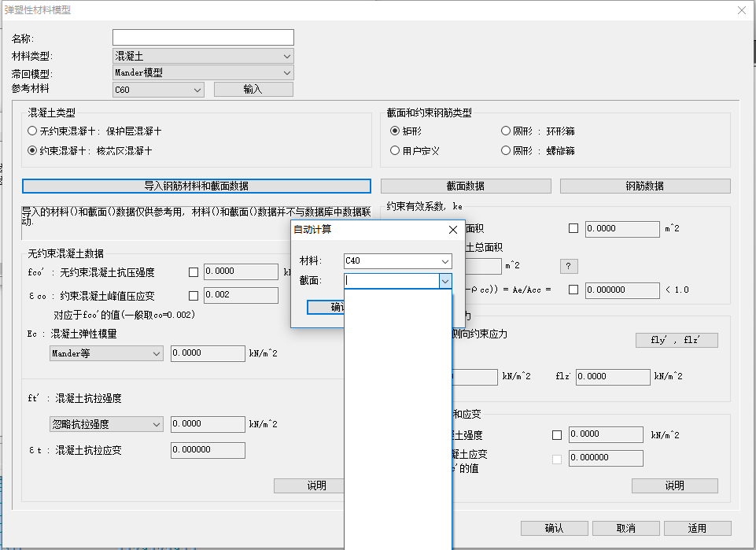
Task: Tick the fco' 无约束混凝土抗压强度 checkbox
Action: click(x=194, y=272)
